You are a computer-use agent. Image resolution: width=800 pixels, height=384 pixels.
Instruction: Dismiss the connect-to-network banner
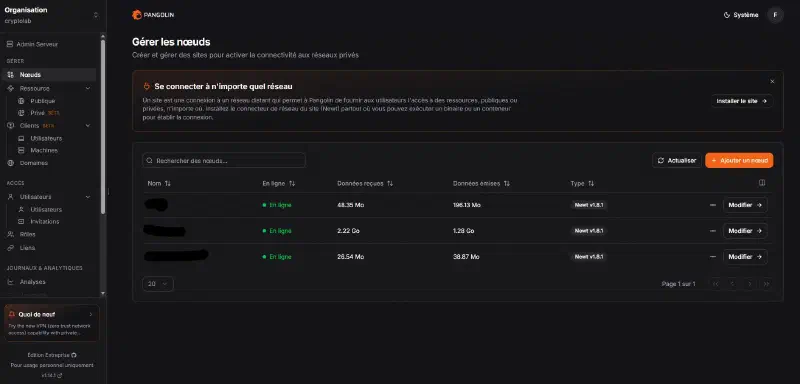pyautogui.click(x=772, y=82)
